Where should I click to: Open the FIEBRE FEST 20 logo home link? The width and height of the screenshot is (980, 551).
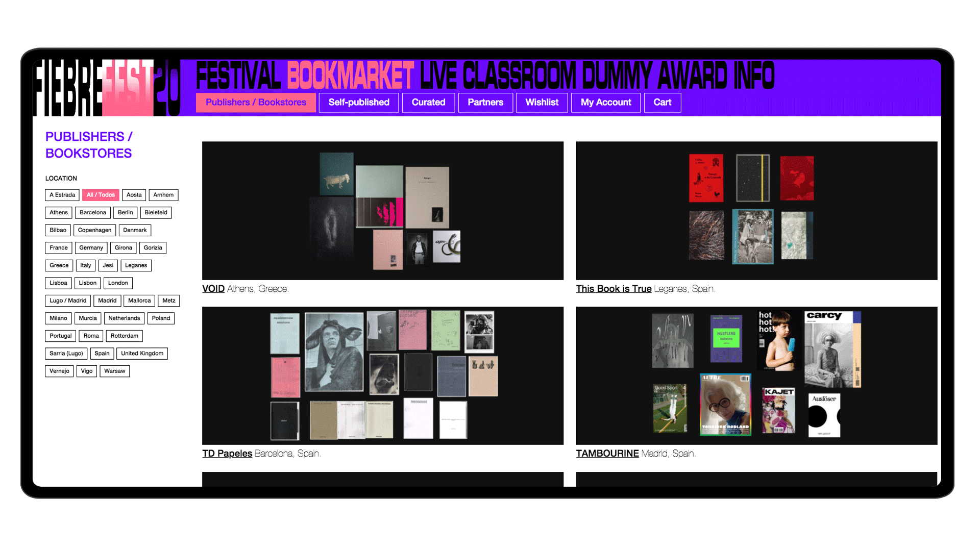[106, 88]
